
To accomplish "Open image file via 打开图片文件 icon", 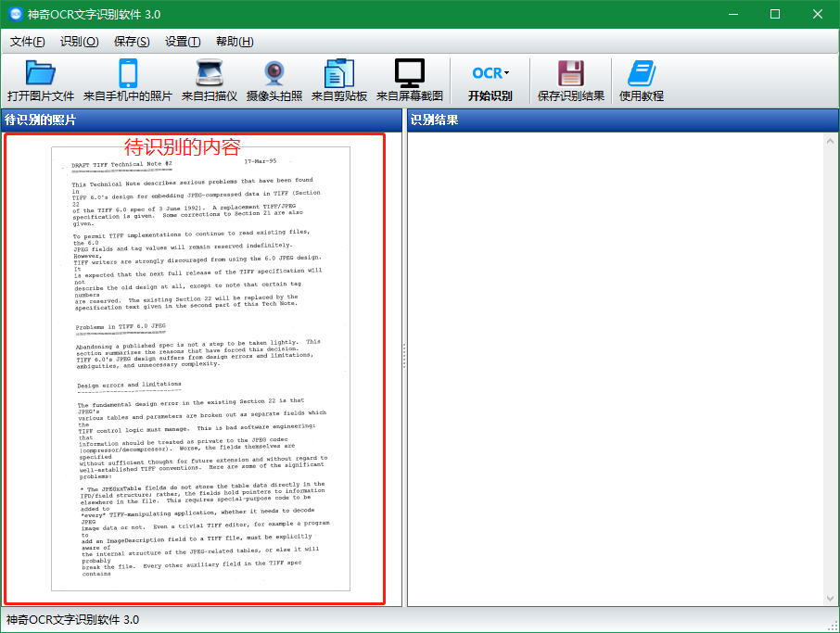I will point(41,81).
